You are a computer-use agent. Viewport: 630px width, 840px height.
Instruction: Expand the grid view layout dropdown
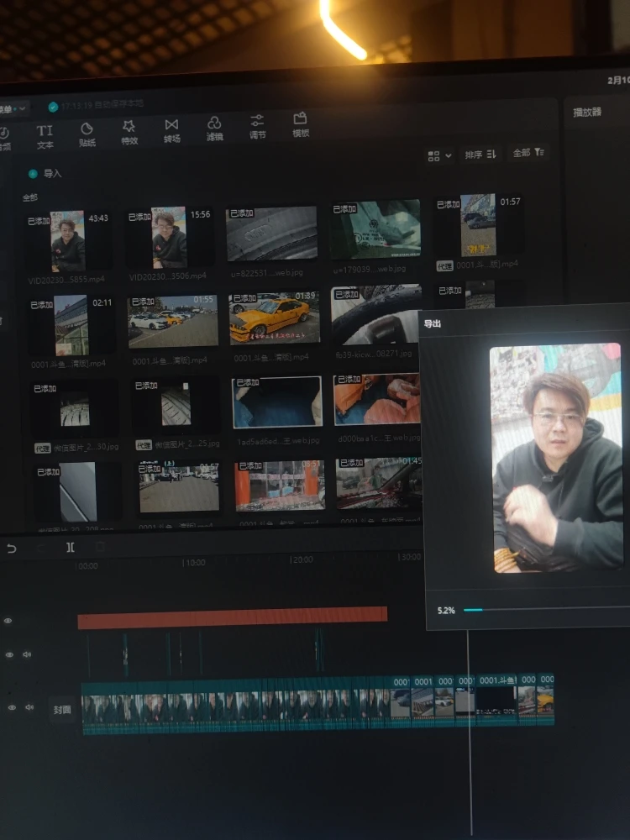(439, 155)
